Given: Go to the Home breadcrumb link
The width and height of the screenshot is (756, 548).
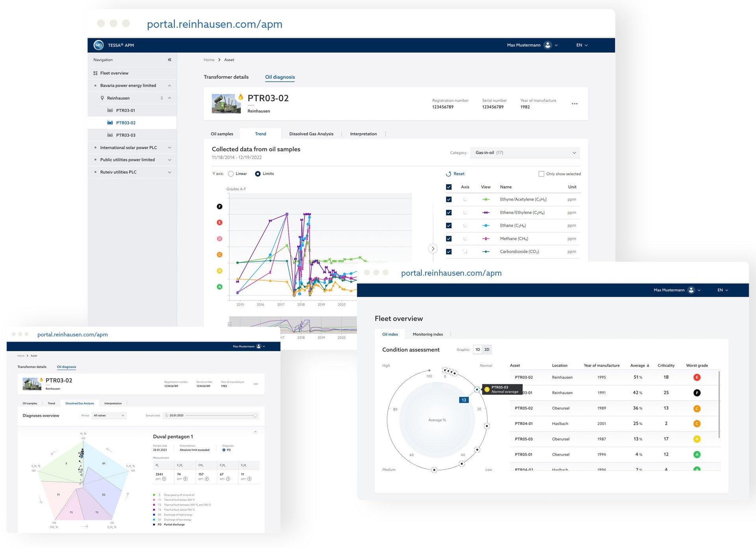Looking at the screenshot, I should (209, 60).
